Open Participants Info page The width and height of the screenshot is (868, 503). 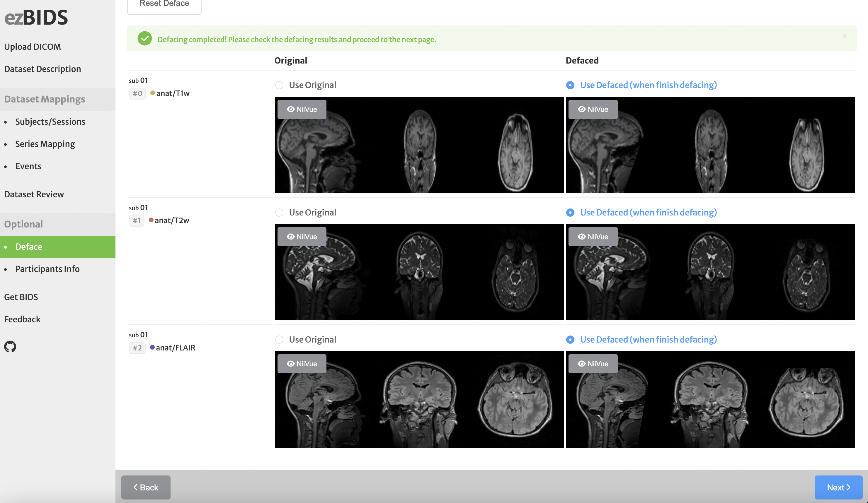pyautogui.click(x=47, y=269)
